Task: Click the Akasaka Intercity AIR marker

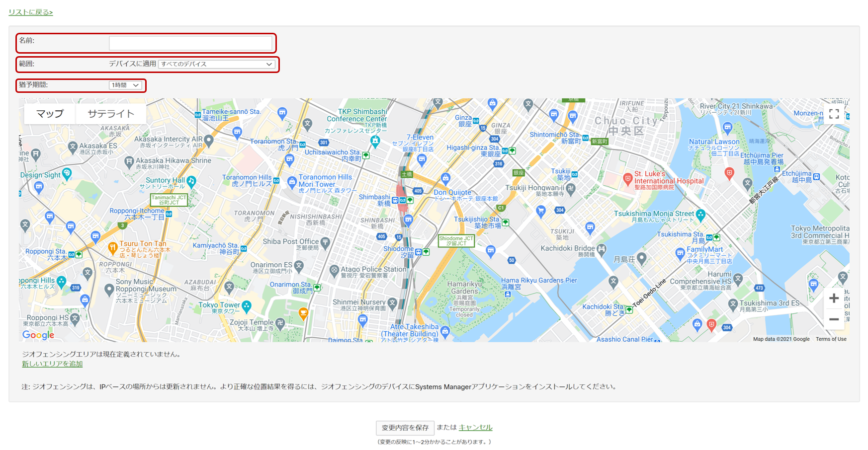Action: tap(209, 141)
